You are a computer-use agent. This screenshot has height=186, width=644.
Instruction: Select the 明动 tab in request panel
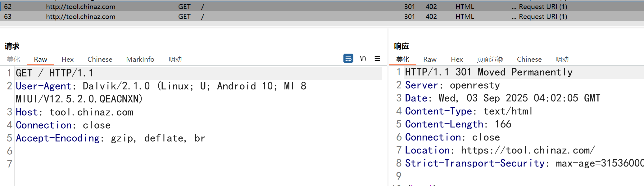[x=175, y=59]
